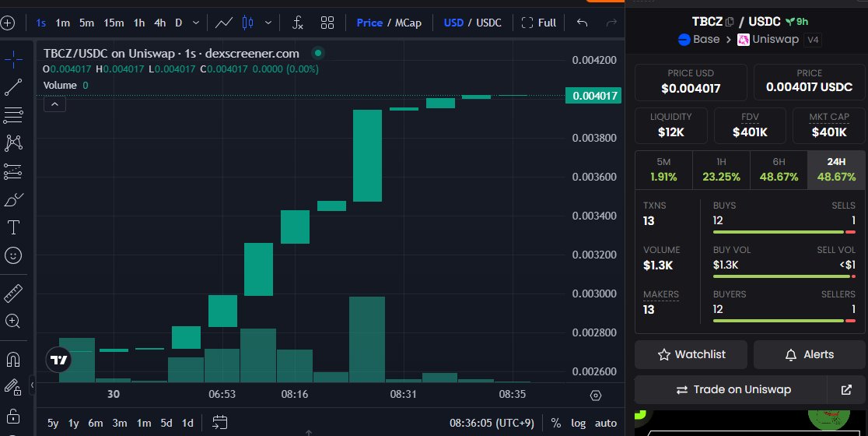Copy the TBCZ token address
The image size is (868, 436).
[730, 22]
